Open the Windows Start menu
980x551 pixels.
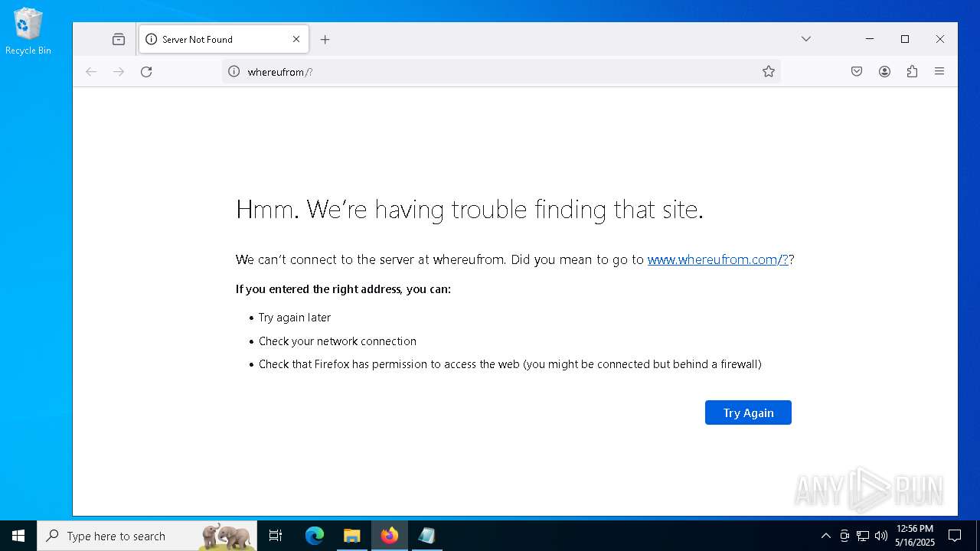click(x=18, y=536)
